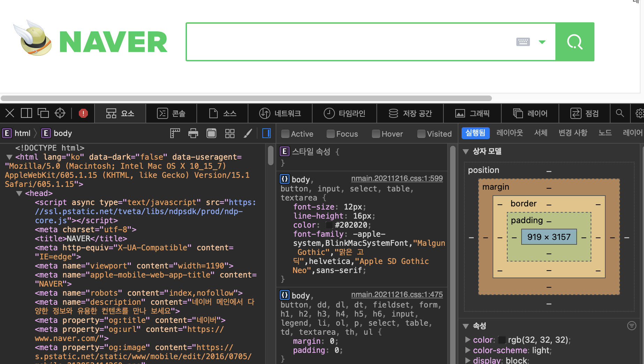Expand the color computed property
The image size is (644, 364).
coord(468,340)
